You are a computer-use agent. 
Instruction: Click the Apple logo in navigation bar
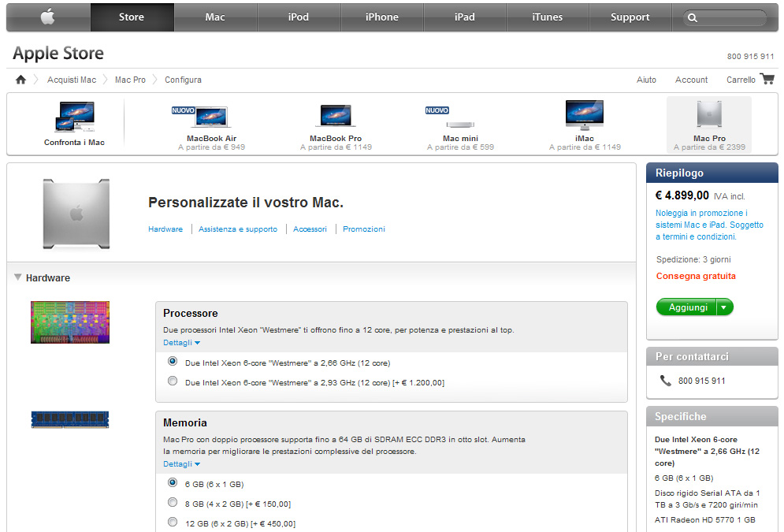(47, 17)
